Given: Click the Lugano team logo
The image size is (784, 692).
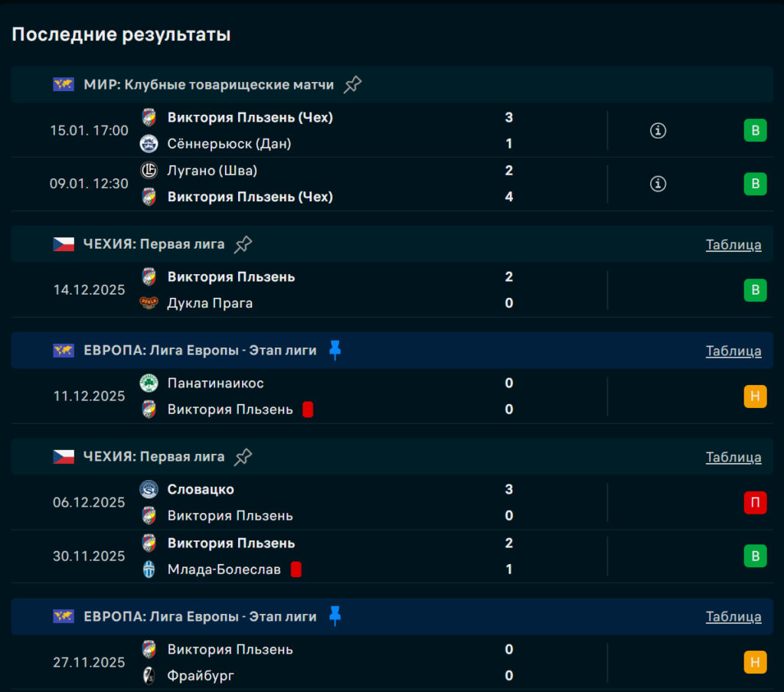Looking at the screenshot, I should pyautogui.click(x=149, y=171).
